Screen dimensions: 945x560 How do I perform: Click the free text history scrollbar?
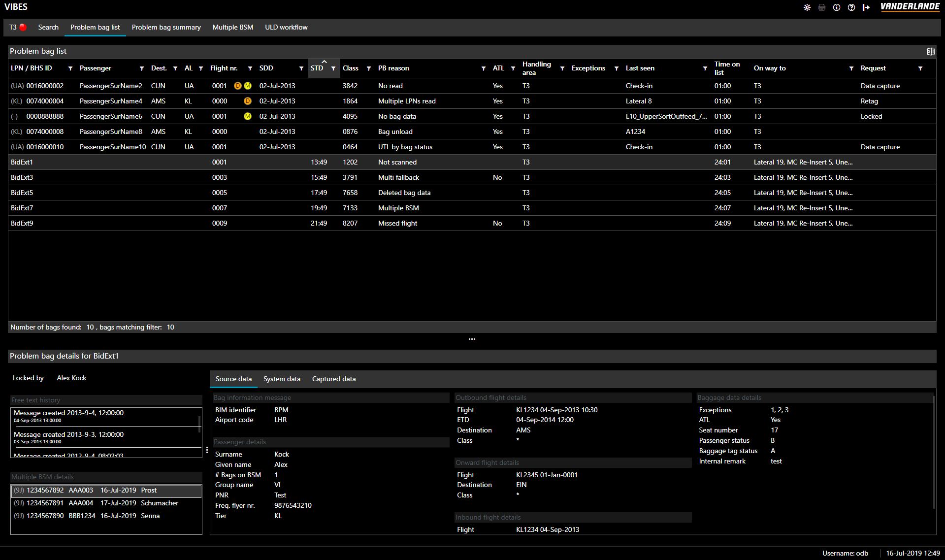[x=199, y=424]
